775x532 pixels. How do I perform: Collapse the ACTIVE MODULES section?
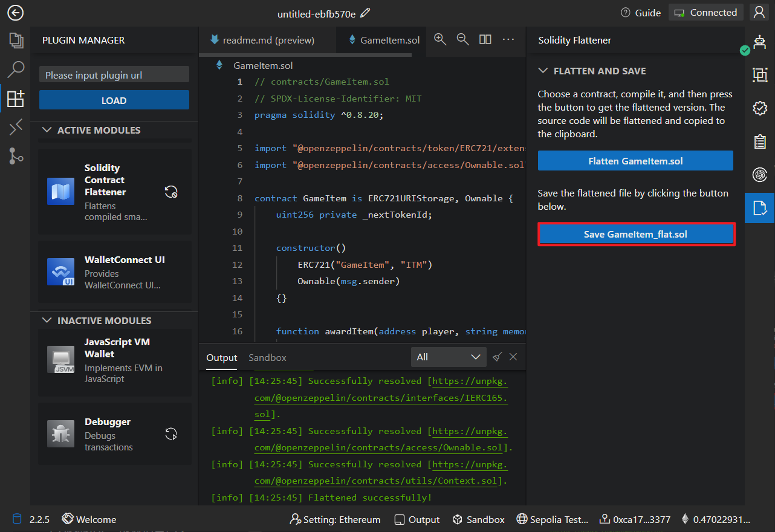coord(47,130)
